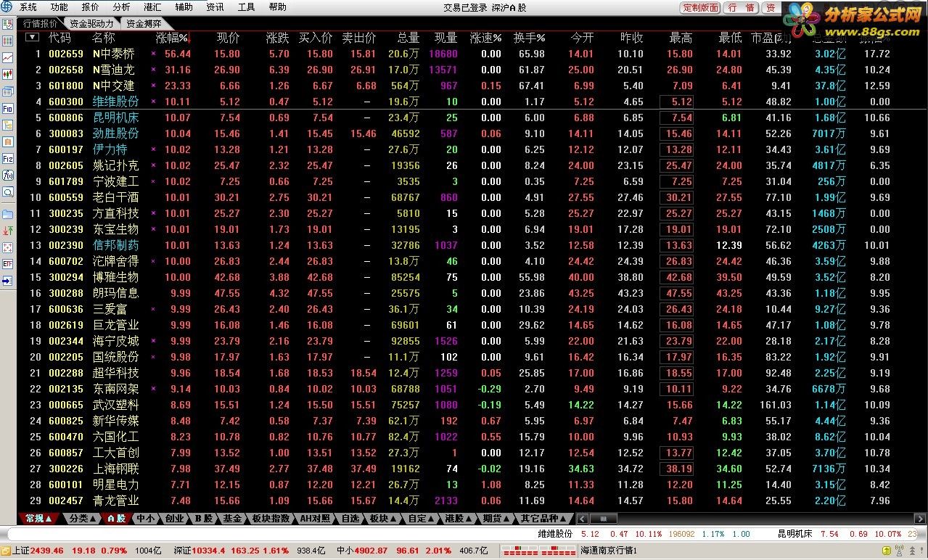Image resolution: width=928 pixels, height=560 pixels.
Task: Select the A股 bottom tab
Action: tap(117, 519)
